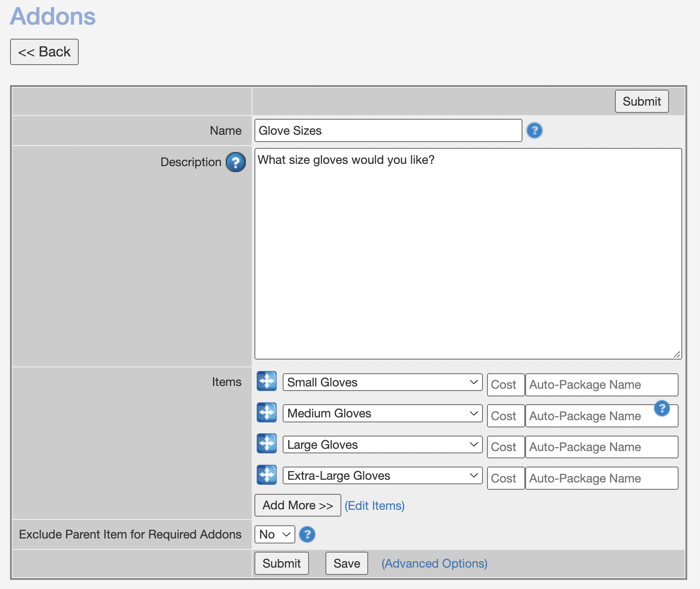Open the Advanced Options link
The height and width of the screenshot is (589, 700).
[434, 564]
